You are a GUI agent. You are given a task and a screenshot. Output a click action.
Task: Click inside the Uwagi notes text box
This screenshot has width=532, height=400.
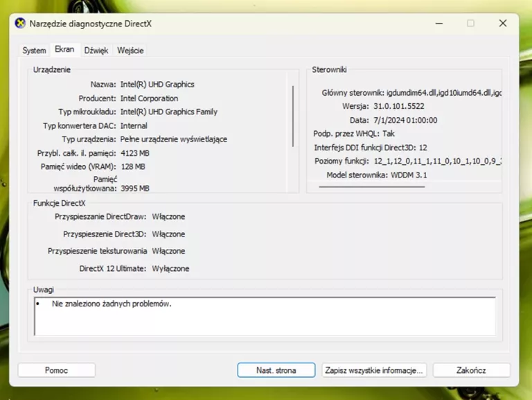coord(265,316)
